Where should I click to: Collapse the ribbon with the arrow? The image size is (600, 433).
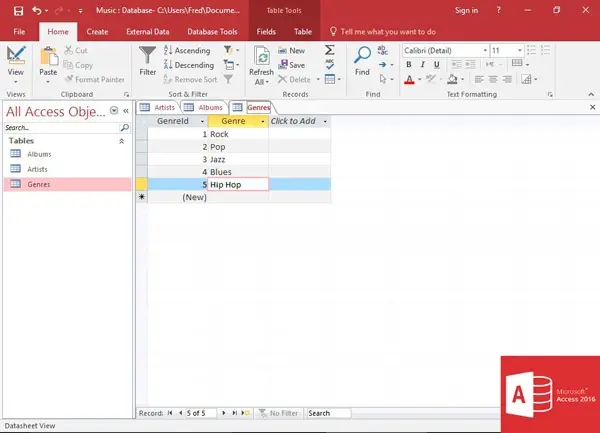coord(591,94)
